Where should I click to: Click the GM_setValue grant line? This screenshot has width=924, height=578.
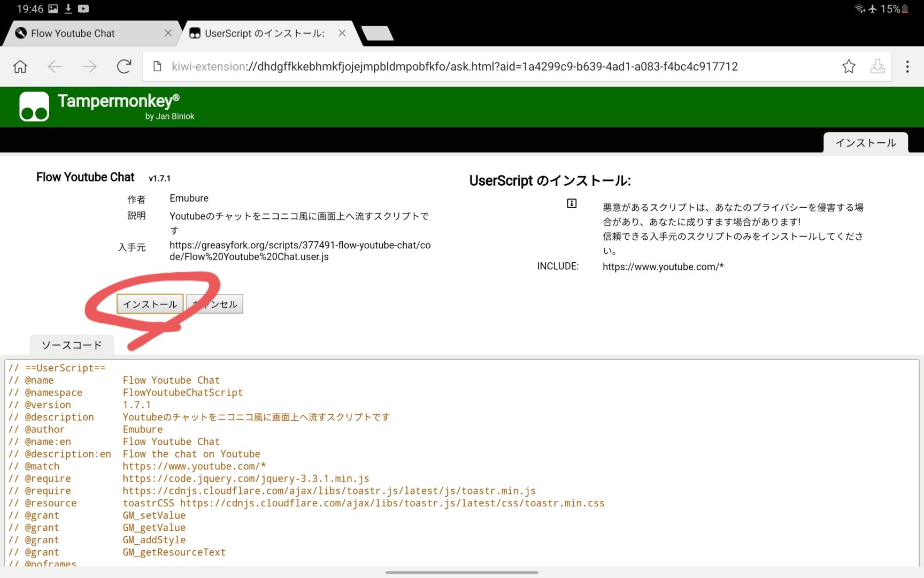97,515
